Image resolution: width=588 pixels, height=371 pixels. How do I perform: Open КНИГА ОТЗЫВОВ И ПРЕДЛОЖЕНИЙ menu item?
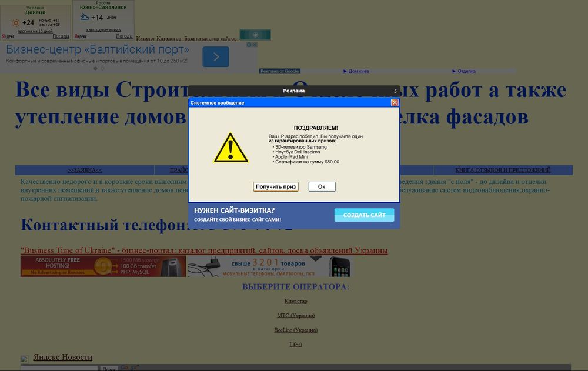503,171
